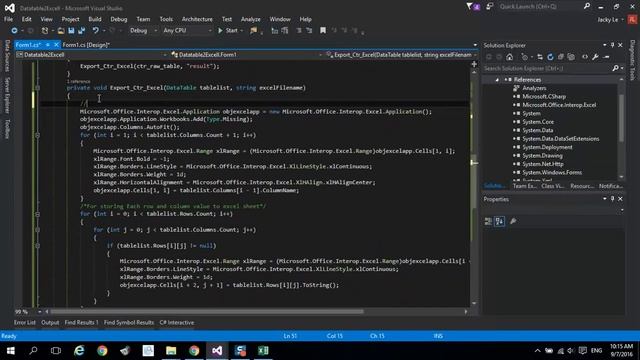
Task: Click the editor vertical scrollbar
Action: pyautogui.click(x=474, y=188)
